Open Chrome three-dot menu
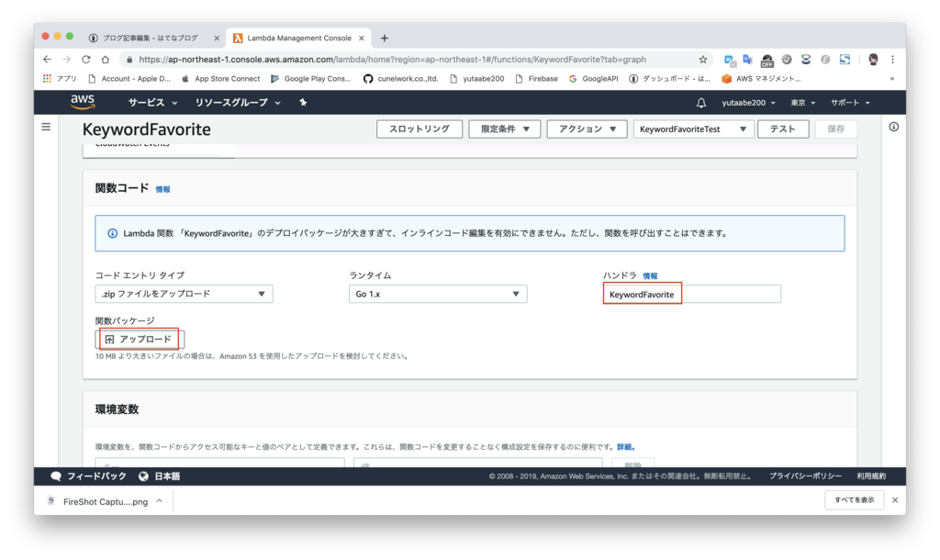The image size is (940, 560). coord(892,60)
